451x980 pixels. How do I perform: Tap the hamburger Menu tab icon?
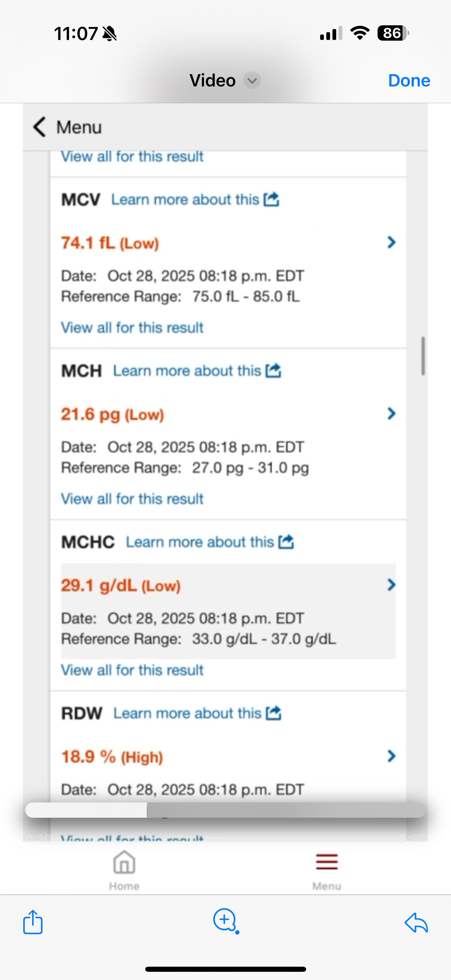327,862
